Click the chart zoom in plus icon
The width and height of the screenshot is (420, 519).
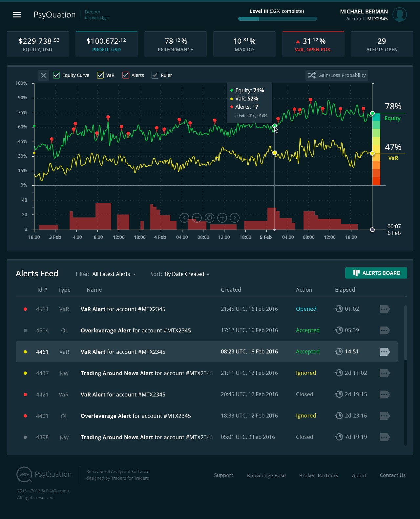coord(222,218)
